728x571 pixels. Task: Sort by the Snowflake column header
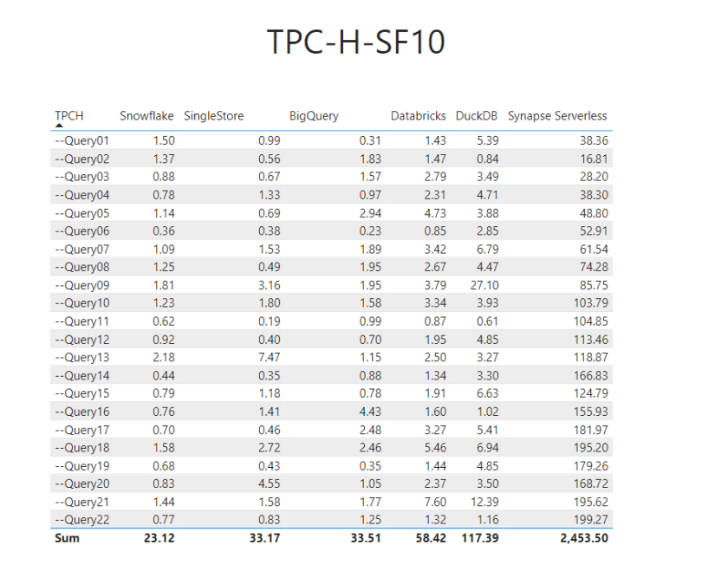146,116
